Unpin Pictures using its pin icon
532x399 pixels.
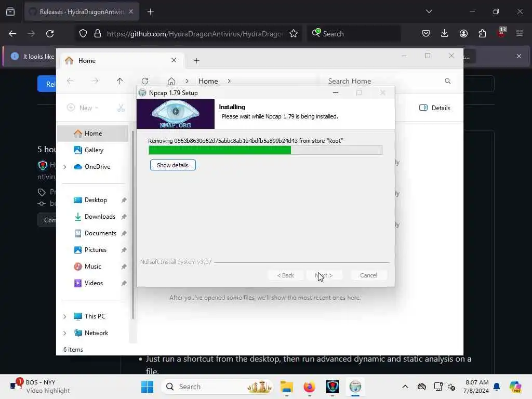tap(124, 250)
